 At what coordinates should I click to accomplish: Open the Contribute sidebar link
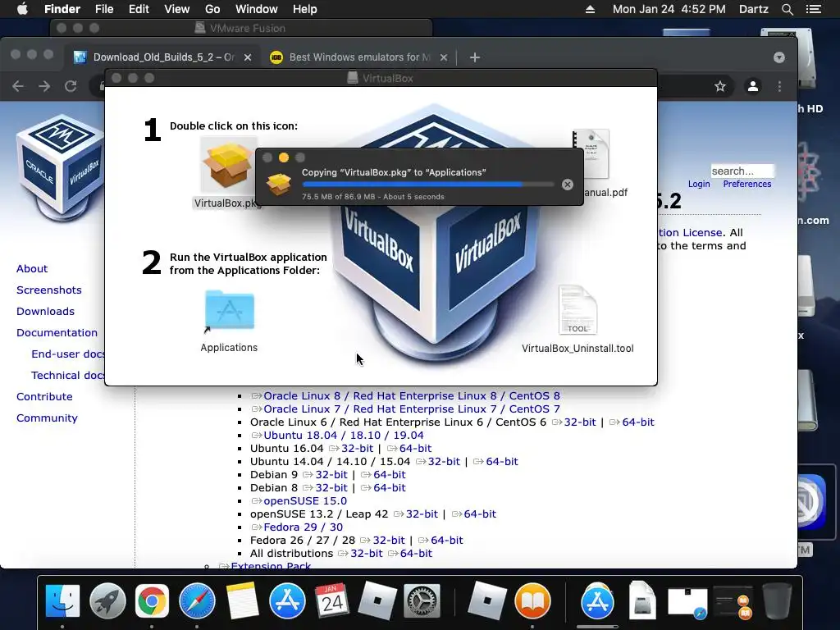click(x=44, y=397)
